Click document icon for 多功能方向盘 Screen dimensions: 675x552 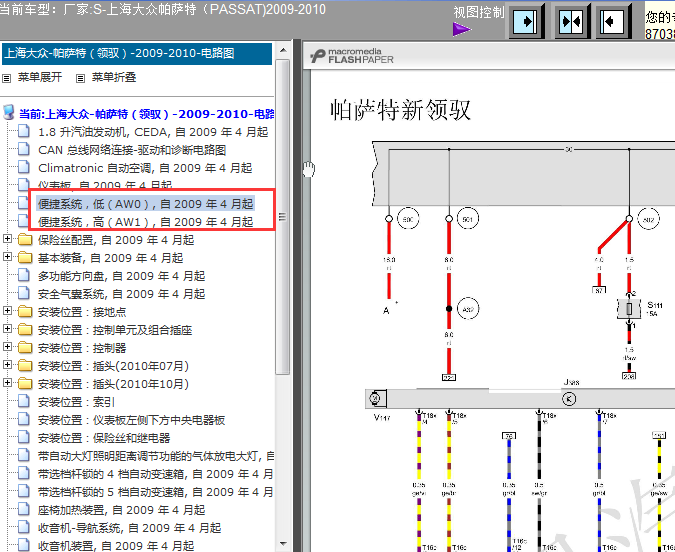click(24, 276)
